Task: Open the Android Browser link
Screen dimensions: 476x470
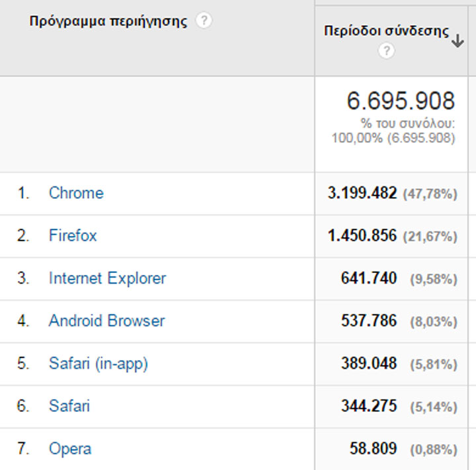Action: 106,321
